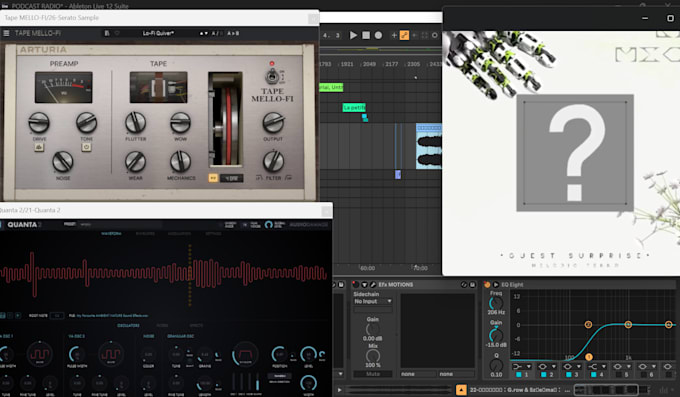Click the Record button in Ableton transport
The width and height of the screenshot is (680, 397).
click(x=378, y=35)
